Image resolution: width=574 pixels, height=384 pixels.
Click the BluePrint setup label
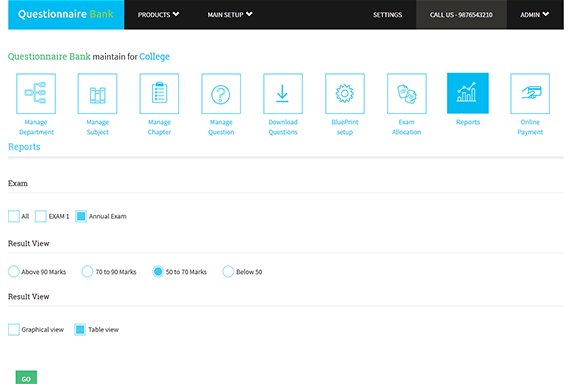pyautogui.click(x=345, y=127)
